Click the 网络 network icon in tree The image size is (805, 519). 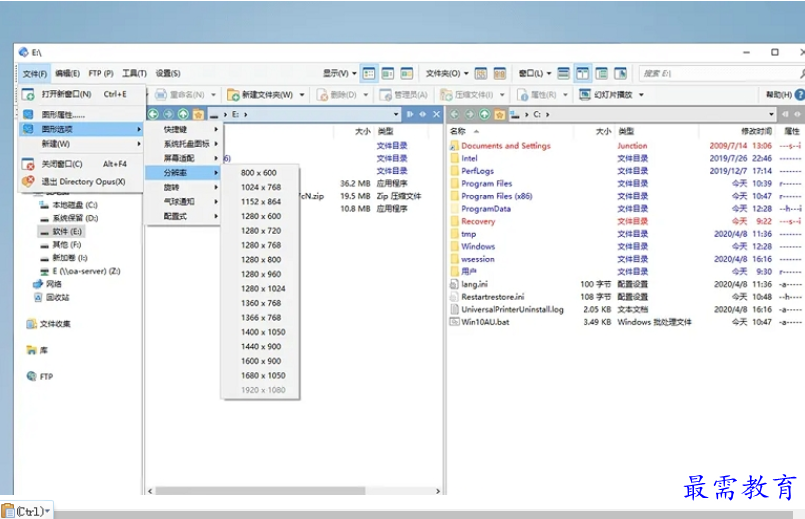[x=37, y=284]
